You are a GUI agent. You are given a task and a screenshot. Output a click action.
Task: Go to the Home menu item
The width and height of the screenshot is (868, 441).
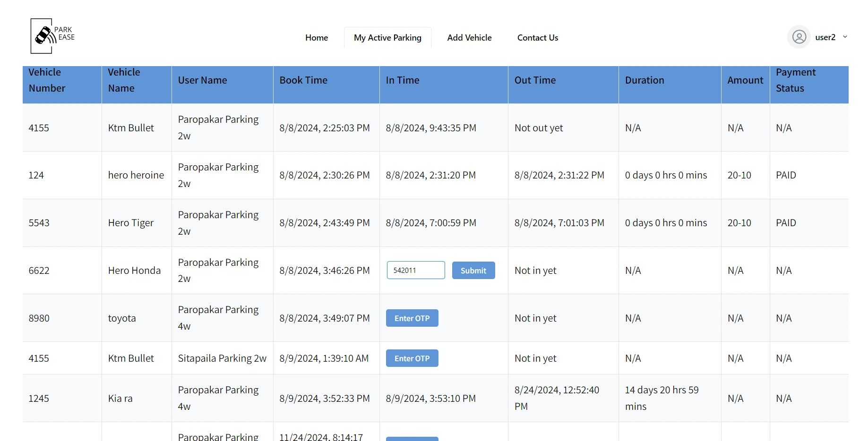[x=317, y=38]
